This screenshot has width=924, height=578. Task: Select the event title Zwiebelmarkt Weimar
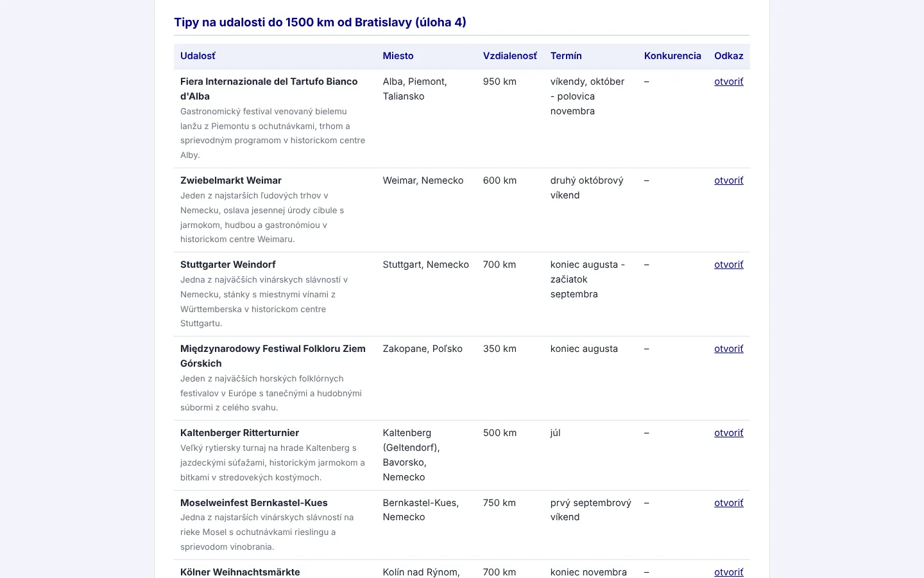click(x=231, y=180)
